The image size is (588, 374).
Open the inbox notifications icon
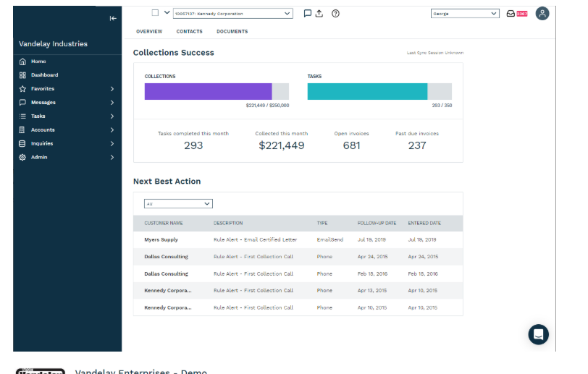coord(511,14)
